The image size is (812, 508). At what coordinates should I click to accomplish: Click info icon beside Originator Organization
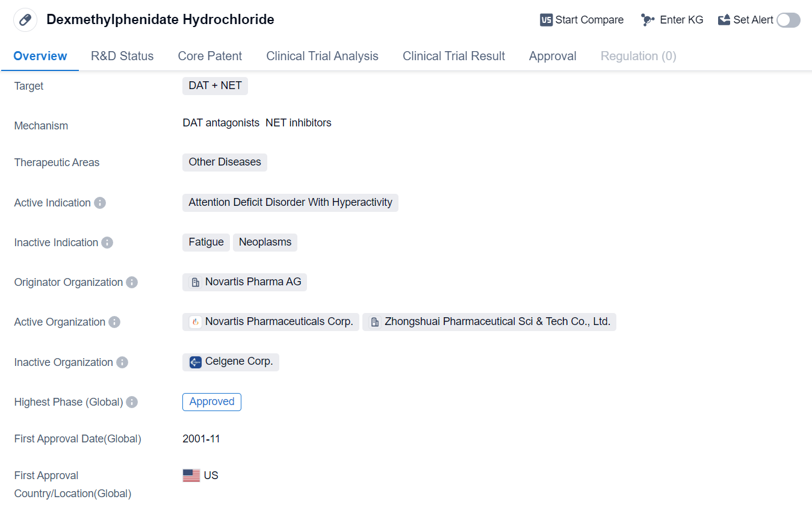click(x=132, y=282)
